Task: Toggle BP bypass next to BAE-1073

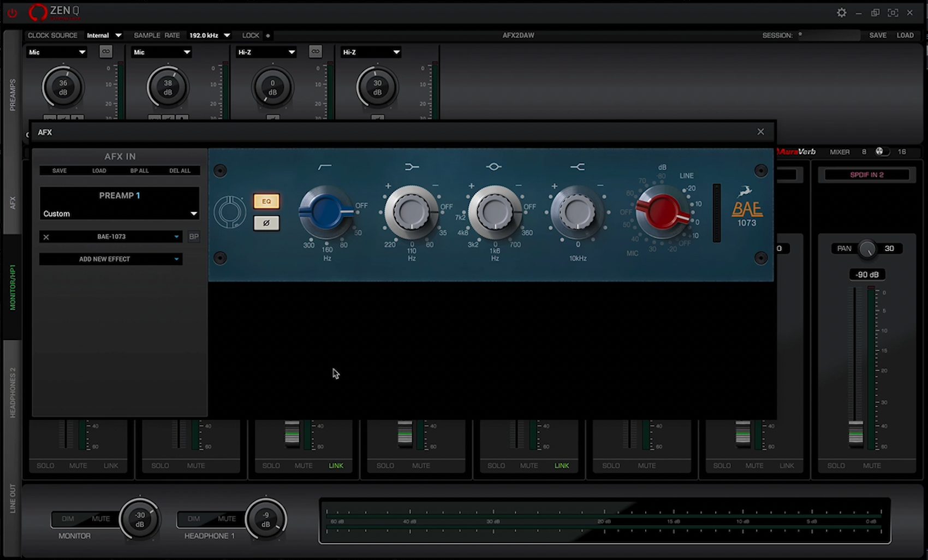Action: click(194, 237)
